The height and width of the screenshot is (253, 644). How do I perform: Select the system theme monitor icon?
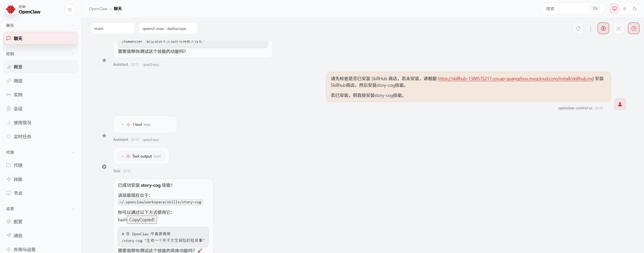tap(614, 9)
